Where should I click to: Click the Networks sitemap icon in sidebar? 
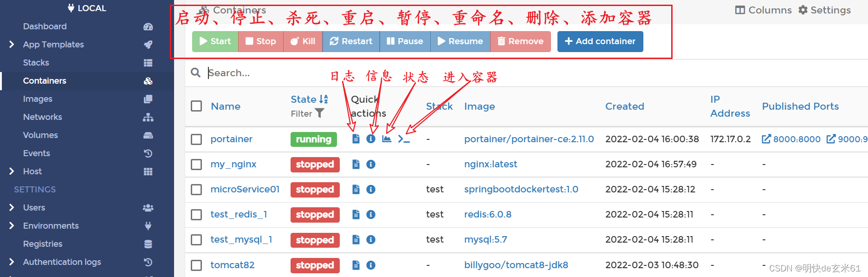point(148,117)
